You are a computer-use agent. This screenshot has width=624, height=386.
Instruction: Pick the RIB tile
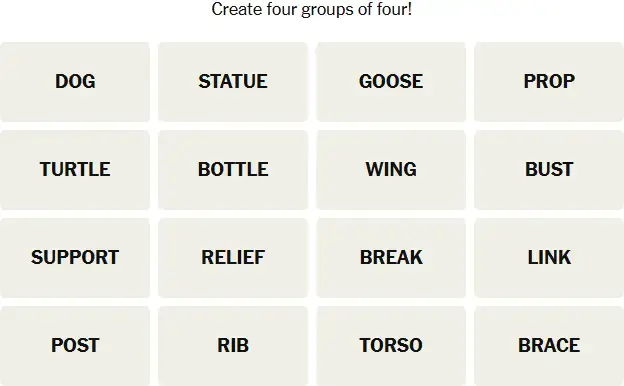pyautogui.click(x=233, y=346)
